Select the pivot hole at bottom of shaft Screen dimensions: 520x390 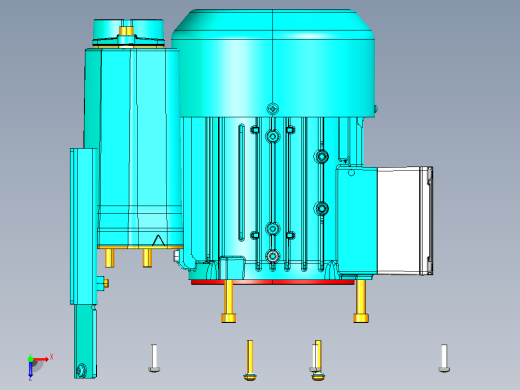pyautogui.click(x=81, y=370)
